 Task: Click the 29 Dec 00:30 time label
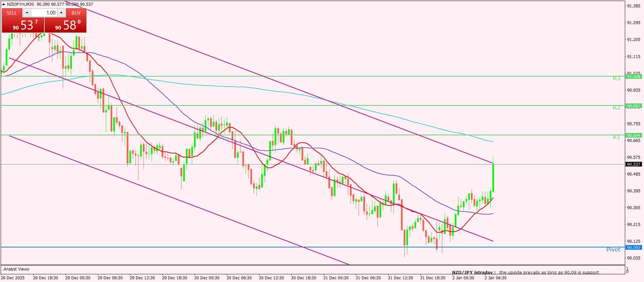[x=78, y=278]
